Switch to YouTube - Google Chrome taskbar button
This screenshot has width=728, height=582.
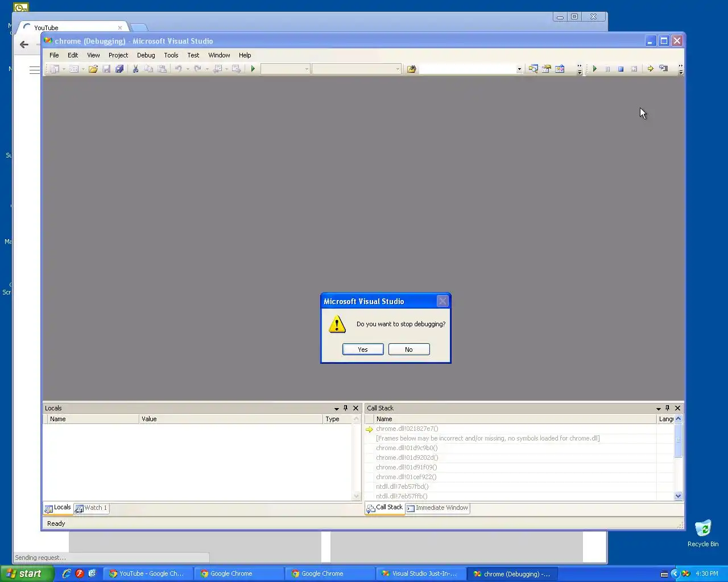(147, 573)
